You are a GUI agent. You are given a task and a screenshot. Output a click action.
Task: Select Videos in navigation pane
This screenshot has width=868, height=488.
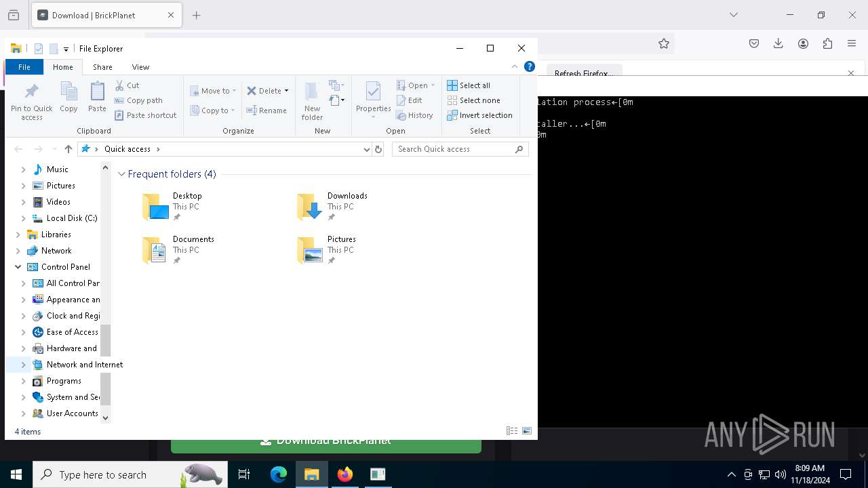click(58, 202)
